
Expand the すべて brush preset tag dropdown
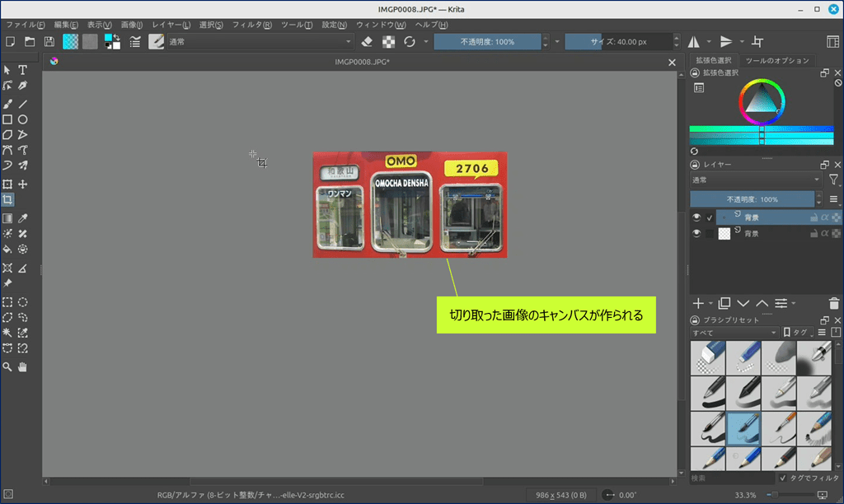[734, 333]
